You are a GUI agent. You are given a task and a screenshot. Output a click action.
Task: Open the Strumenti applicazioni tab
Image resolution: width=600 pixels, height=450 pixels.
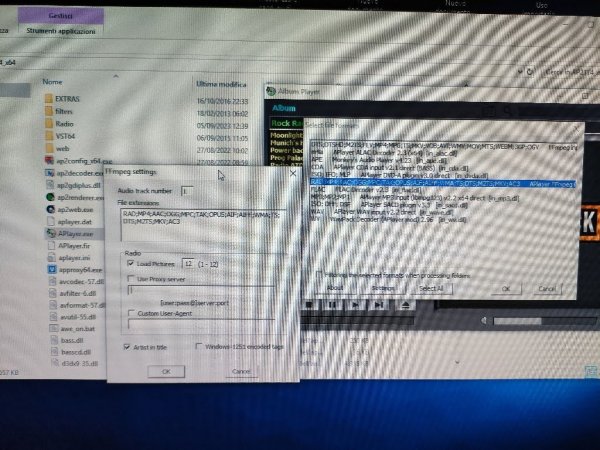click(61, 31)
